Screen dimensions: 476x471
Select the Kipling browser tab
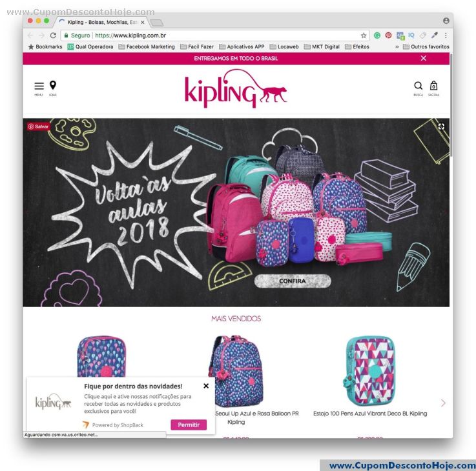[x=101, y=22]
